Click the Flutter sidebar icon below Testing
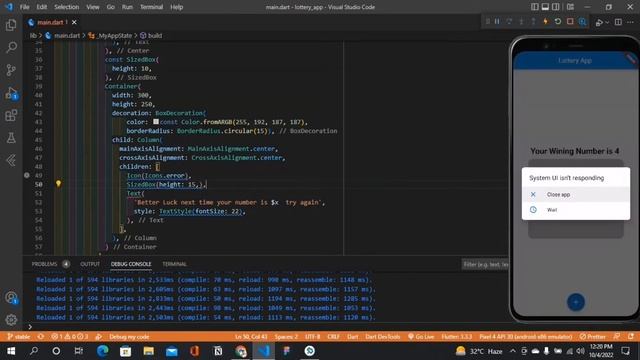The height and width of the screenshot is (360, 640). pyautogui.click(x=11, y=160)
